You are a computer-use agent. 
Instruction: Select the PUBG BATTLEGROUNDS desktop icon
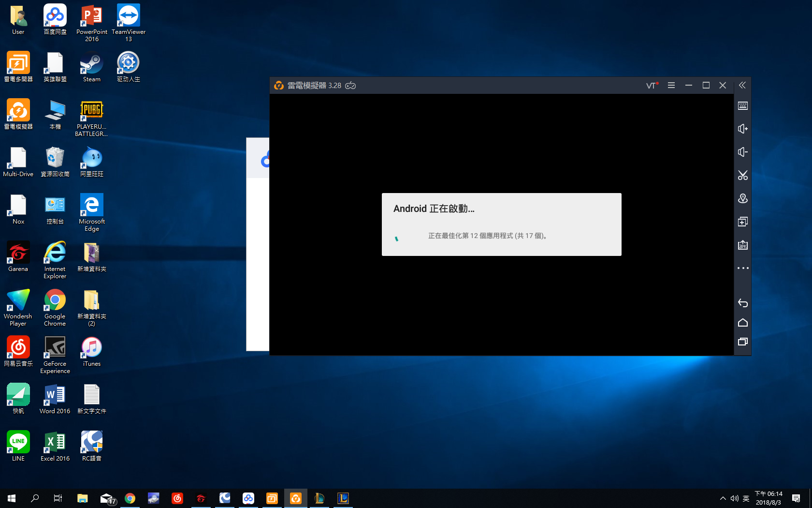92,118
